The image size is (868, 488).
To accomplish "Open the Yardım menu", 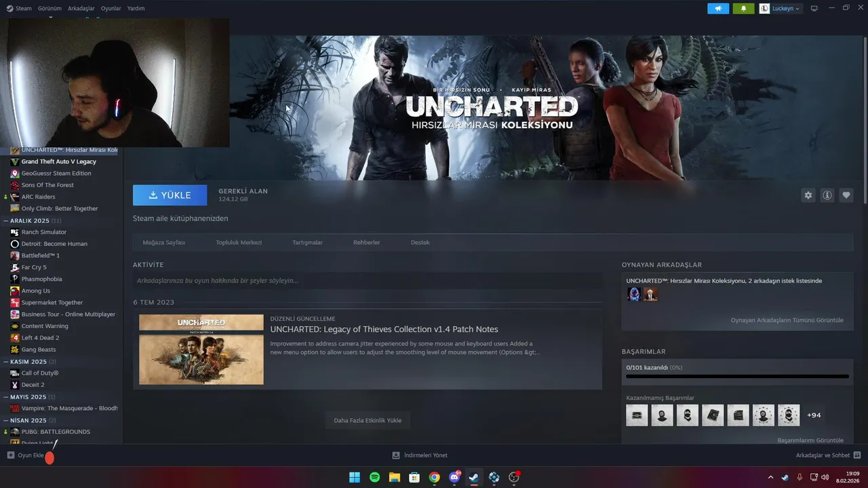I will pos(136,8).
